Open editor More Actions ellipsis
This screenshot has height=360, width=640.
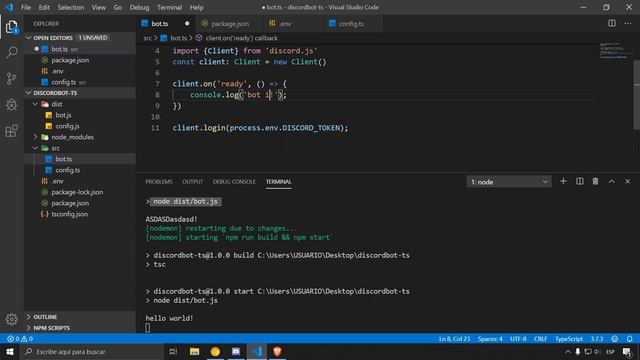point(628,23)
